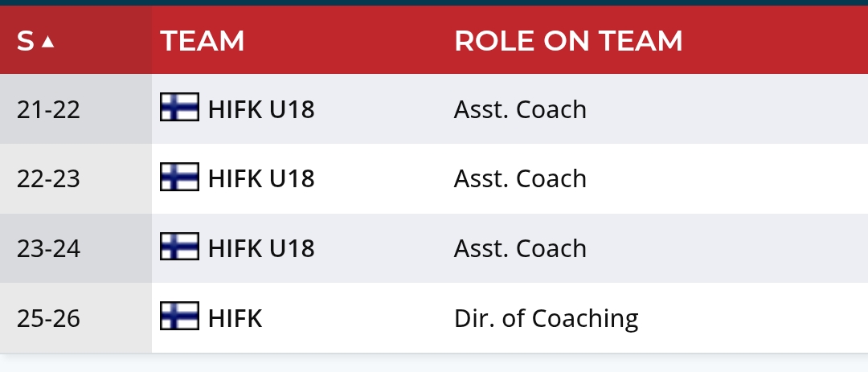Select the 21-22 season cell
This screenshot has width=868, height=372.
[49, 109]
